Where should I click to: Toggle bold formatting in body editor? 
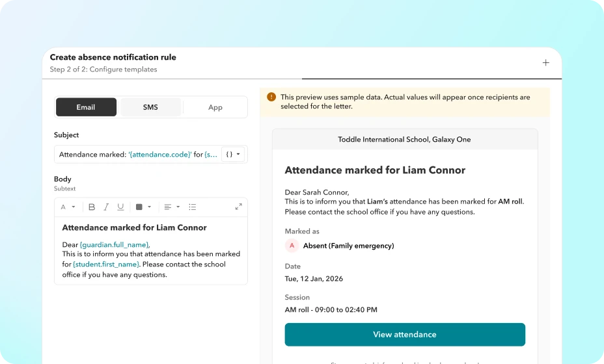[x=92, y=207]
